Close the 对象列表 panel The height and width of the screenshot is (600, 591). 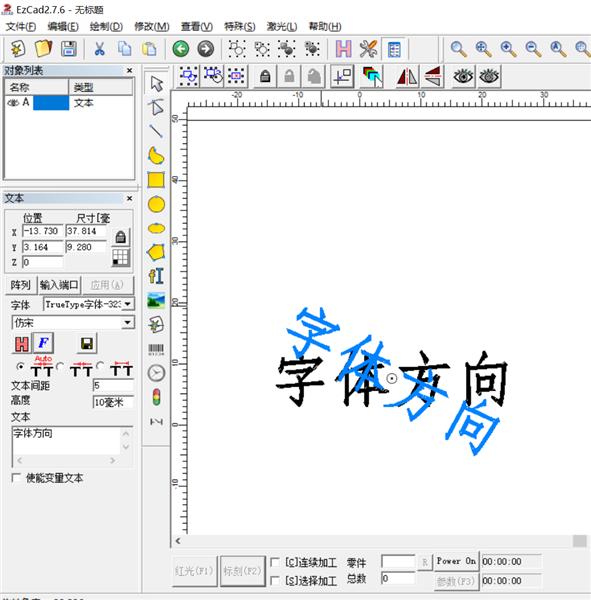pos(129,70)
